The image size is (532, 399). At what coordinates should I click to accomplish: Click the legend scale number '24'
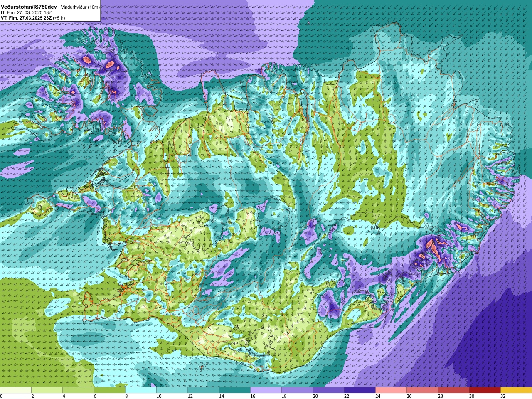click(378, 396)
